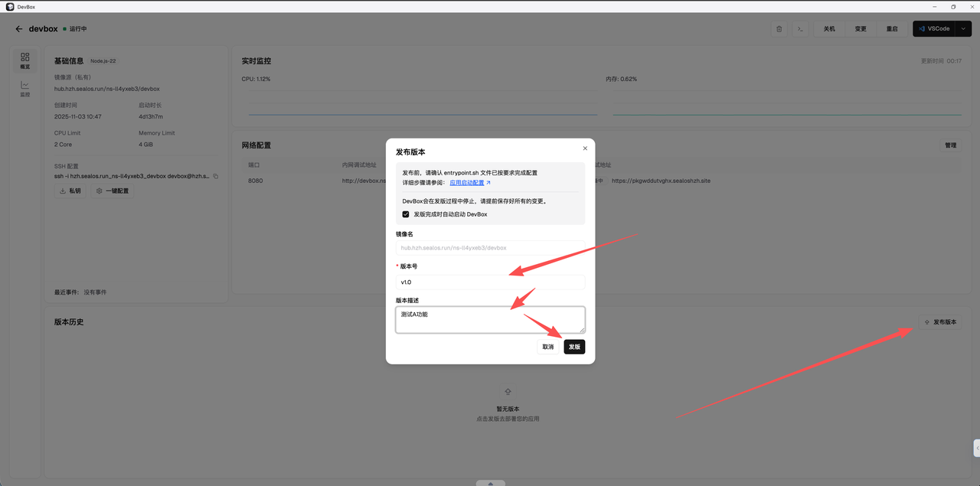Focus the 版本描述 text area

click(490, 320)
